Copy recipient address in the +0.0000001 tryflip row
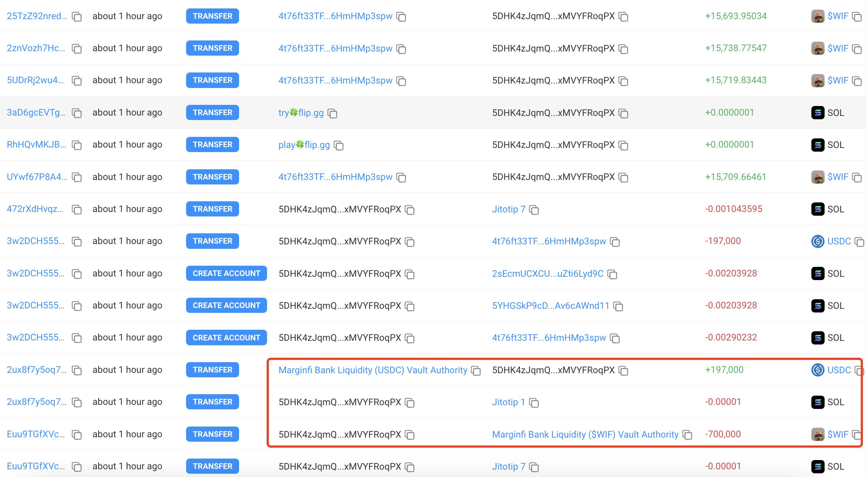Image resolution: width=868 pixels, height=477 pixels. (x=623, y=113)
